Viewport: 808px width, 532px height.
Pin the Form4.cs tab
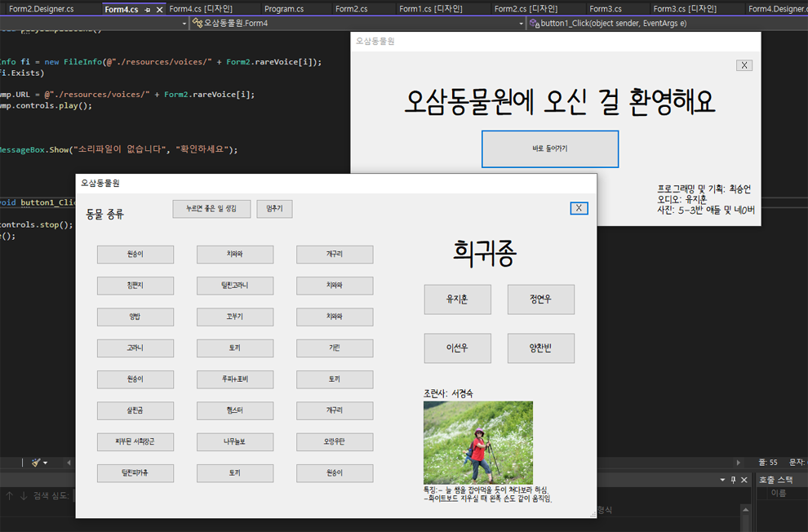pyautogui.click(x=148, y=9)
